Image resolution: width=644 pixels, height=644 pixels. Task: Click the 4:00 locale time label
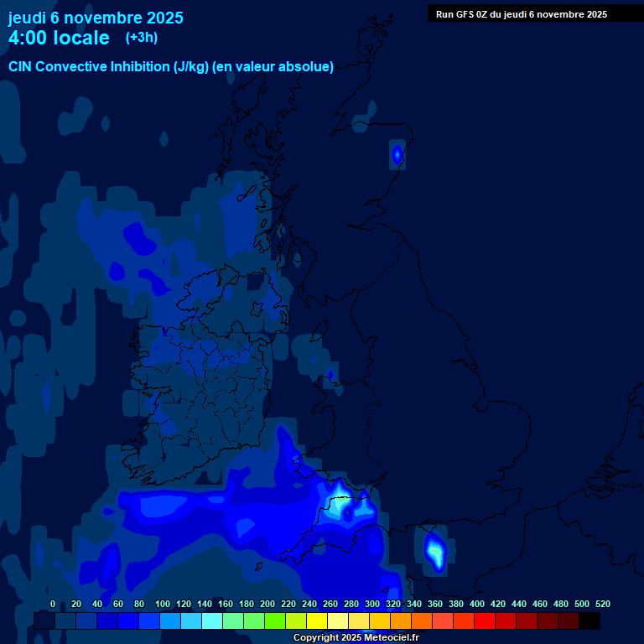(x=59, y=38)
